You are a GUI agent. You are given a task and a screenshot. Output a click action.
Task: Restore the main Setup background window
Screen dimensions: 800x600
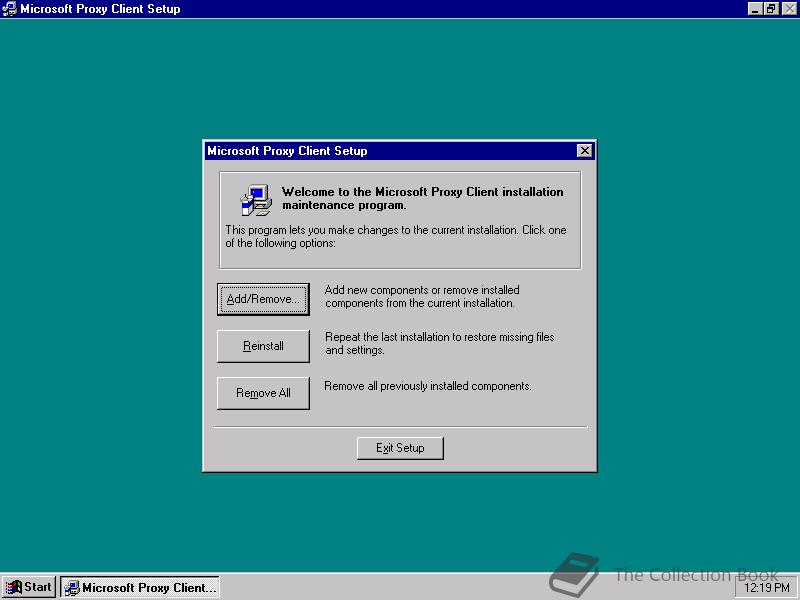(771, 9)
